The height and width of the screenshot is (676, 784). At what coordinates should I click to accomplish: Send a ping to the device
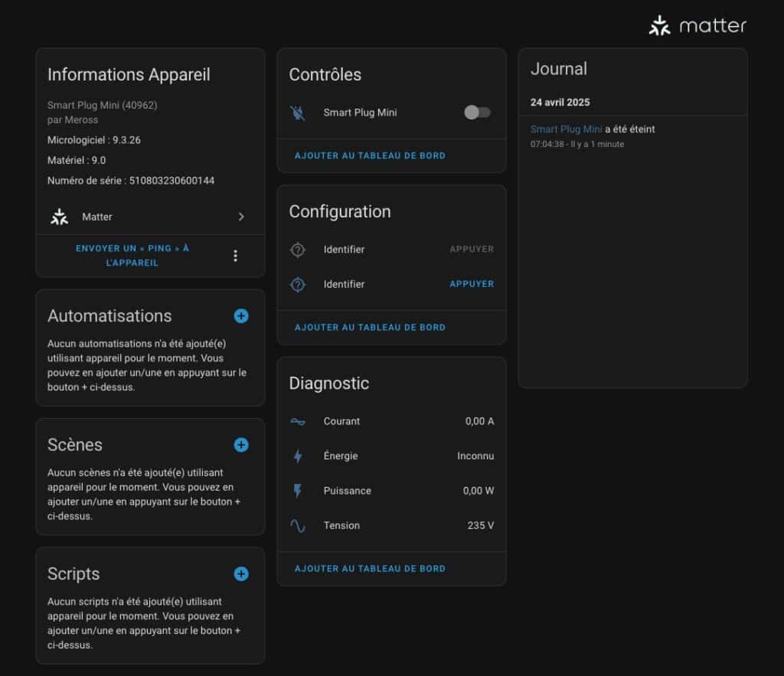pyautogui.click(x=132, y=256)
